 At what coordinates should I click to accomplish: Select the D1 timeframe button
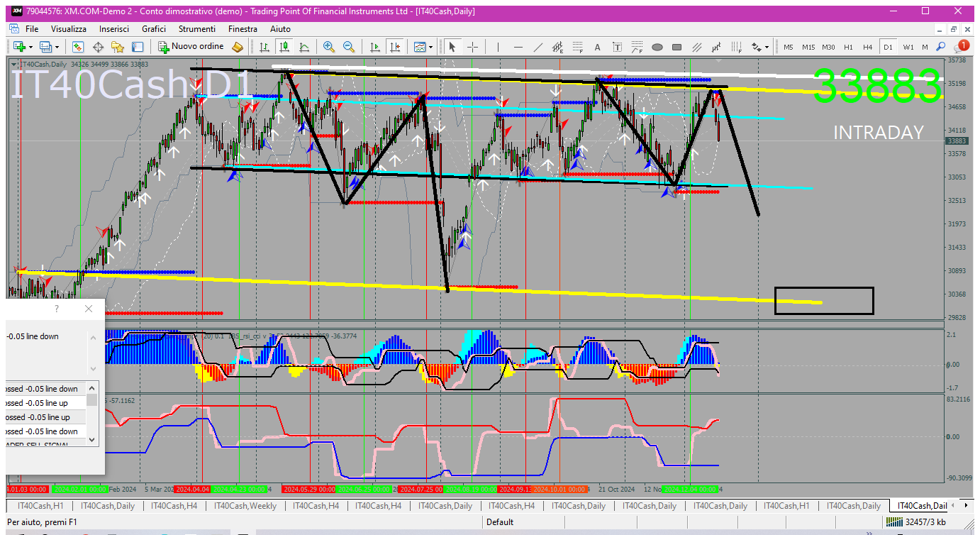click(x=888, y=47)
